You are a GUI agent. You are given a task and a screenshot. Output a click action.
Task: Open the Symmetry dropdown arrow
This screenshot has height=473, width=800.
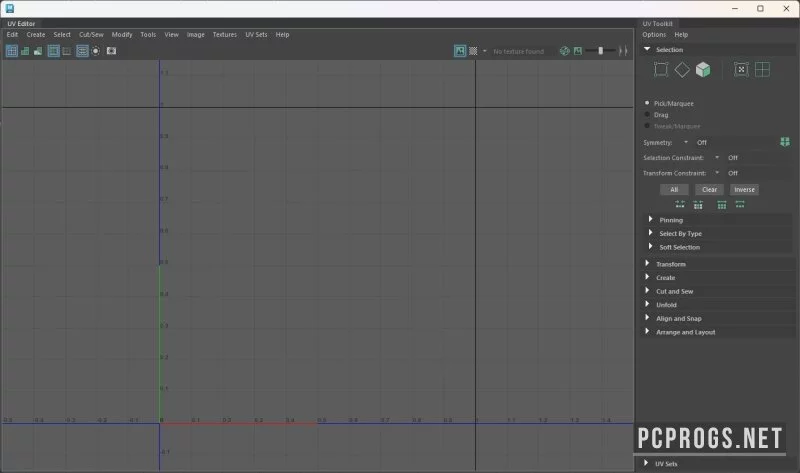click(686, 142)
